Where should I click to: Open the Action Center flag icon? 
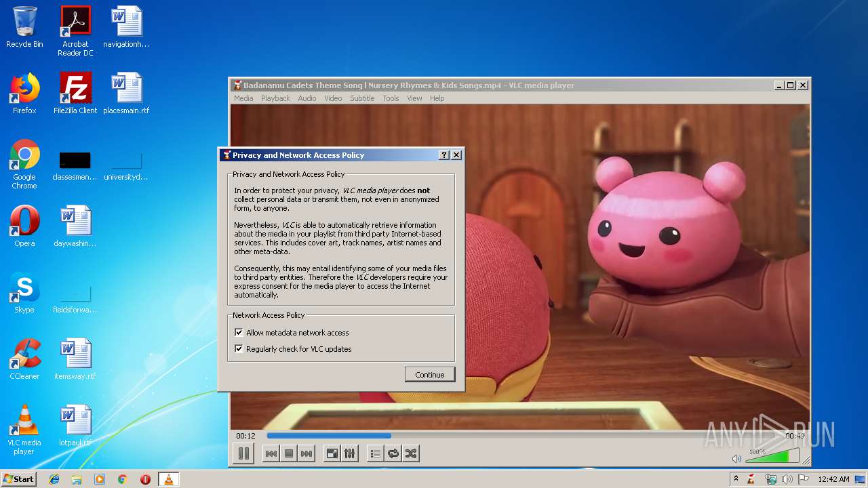[x=803, y=479]
